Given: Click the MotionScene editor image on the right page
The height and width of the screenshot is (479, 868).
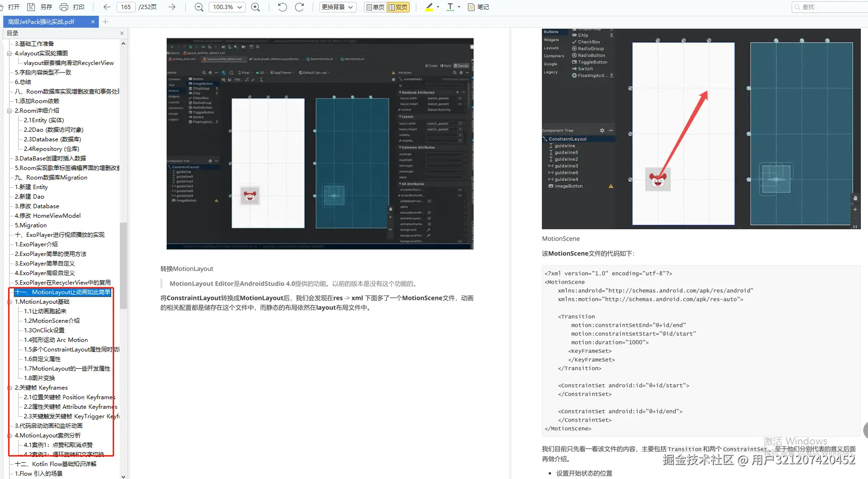Looking at the screenshot, I should click(700, 129).
